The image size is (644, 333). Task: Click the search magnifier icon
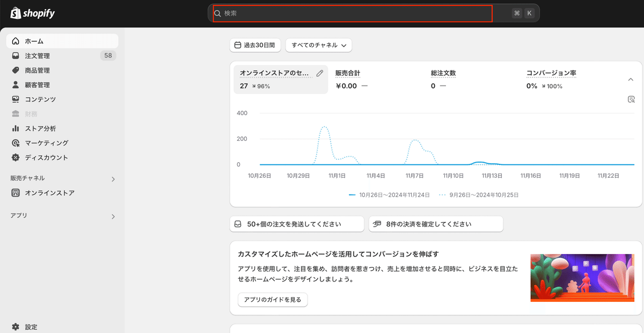click(218, 13)
